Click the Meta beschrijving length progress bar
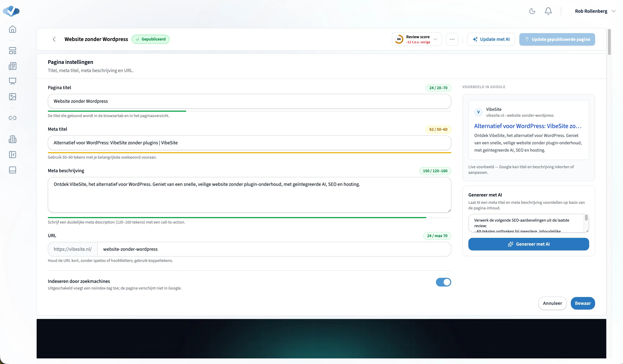Viewport: 623px width, 364px height. (x=249, y=218)
